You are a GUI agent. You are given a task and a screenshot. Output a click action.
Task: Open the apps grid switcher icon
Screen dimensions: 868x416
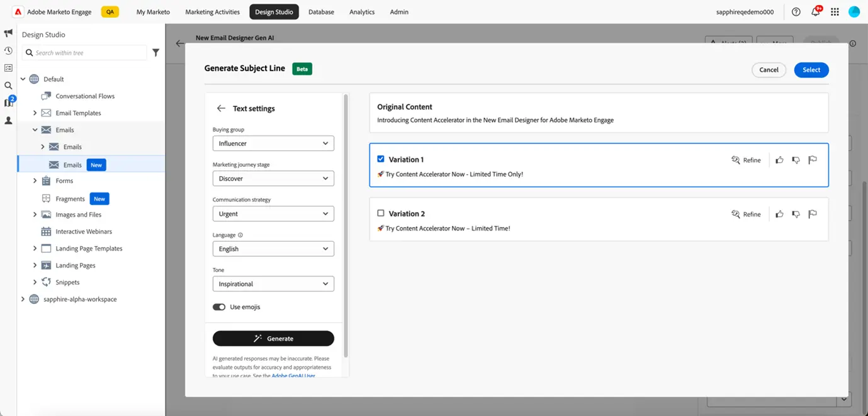click(x=835, y=12)
